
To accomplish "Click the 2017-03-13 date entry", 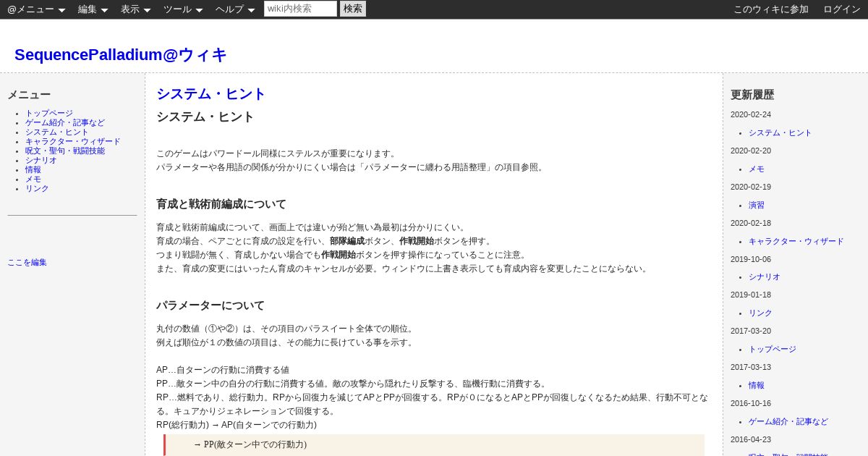I will point(751,368).
